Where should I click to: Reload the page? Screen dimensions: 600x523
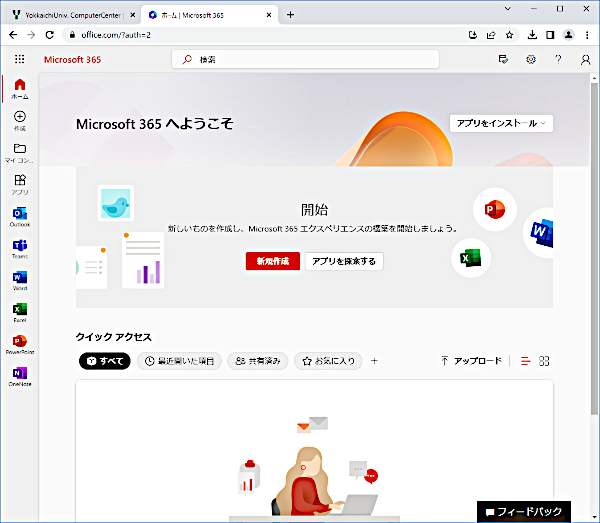pyautogui.click(x=50, y=35)
